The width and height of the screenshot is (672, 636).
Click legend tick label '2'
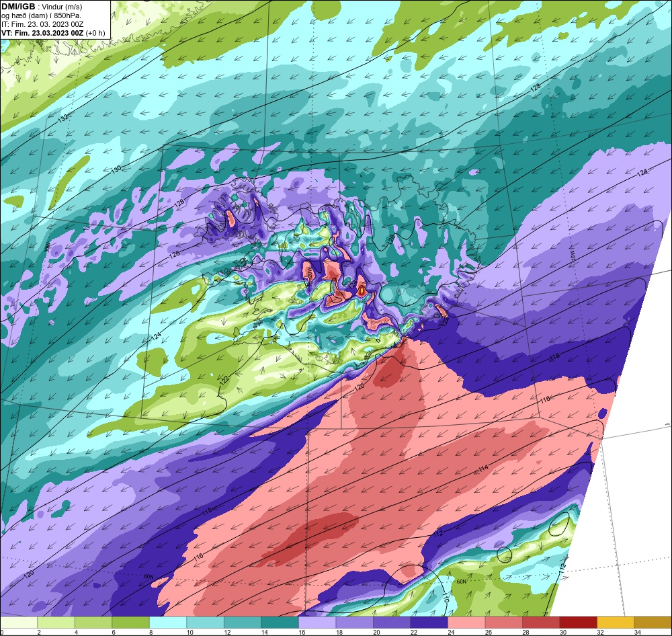[38, 632]
